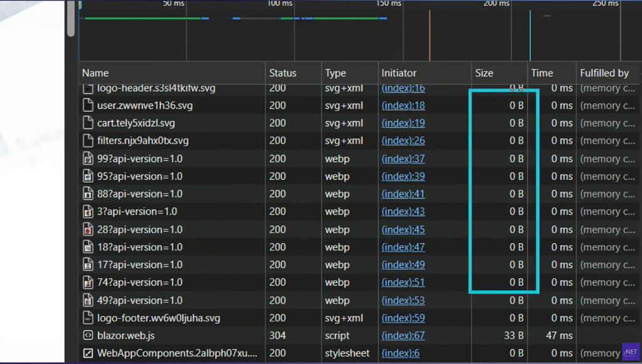Viewport: 642px width, 364px height.
Task: Sort requests by Name column header
Action: pos(95,73)
